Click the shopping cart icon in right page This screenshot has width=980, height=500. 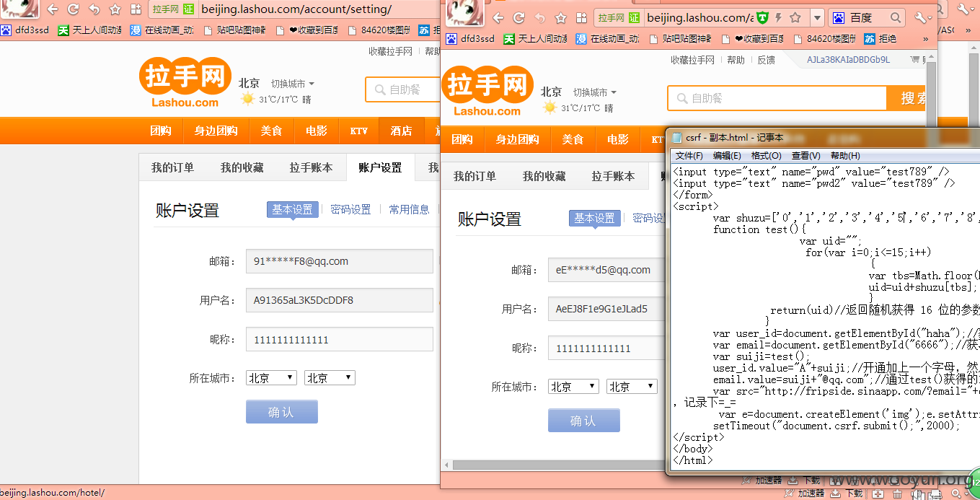click(x=916, y=60)
